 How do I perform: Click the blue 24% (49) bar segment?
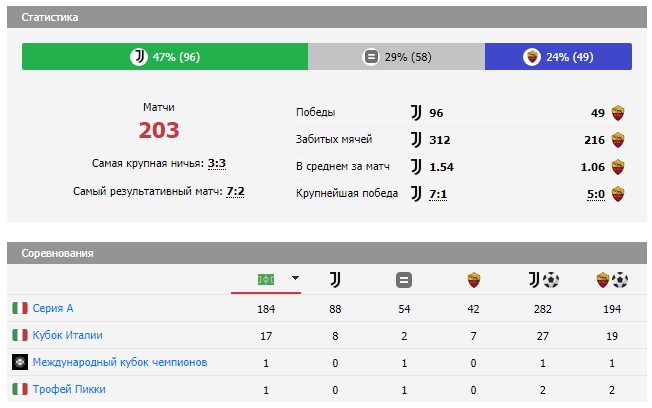pos(558,57)
